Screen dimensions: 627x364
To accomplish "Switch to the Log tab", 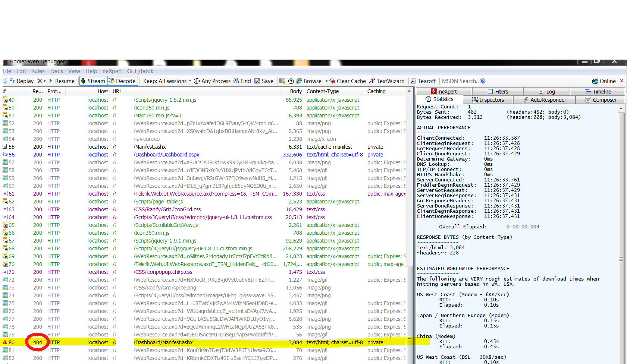I will 547,92.
